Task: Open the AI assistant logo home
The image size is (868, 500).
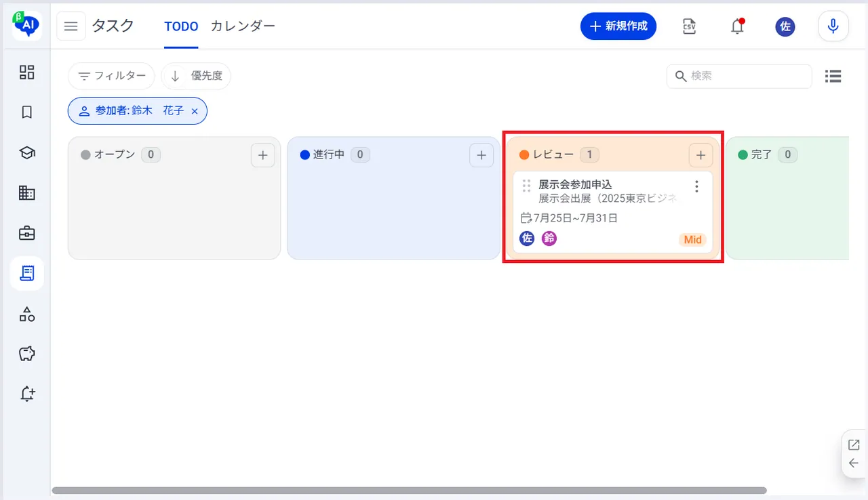Action: [x=26, y=26]
